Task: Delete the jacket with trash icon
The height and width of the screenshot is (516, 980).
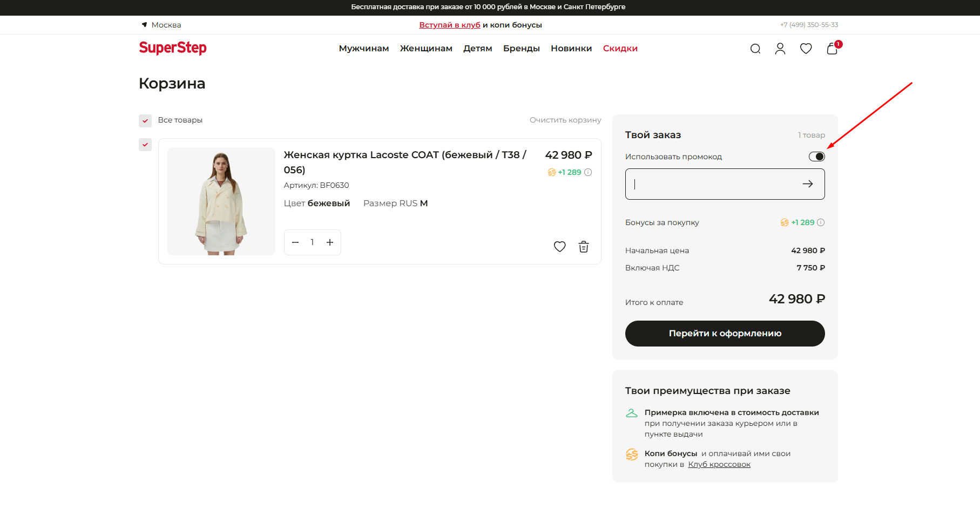Action: click(x=584, y=247)
